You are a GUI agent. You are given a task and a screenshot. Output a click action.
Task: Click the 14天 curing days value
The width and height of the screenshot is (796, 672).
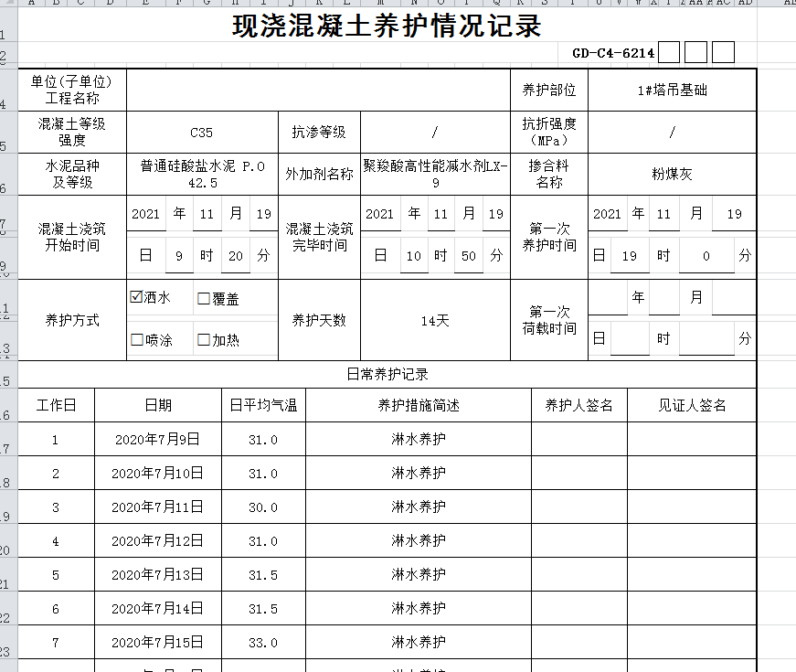point(435,320)
